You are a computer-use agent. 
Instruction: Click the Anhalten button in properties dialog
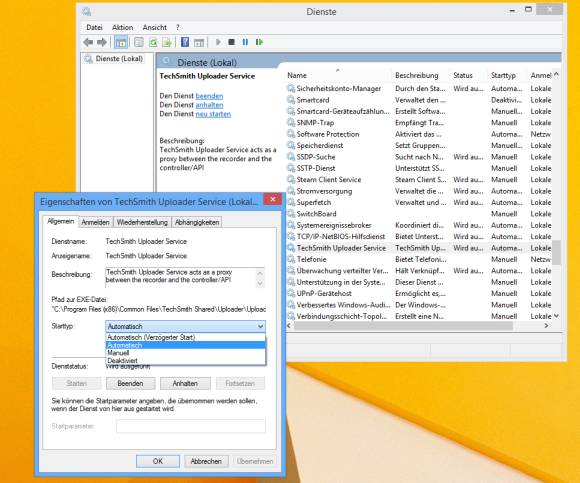(185, 384)
